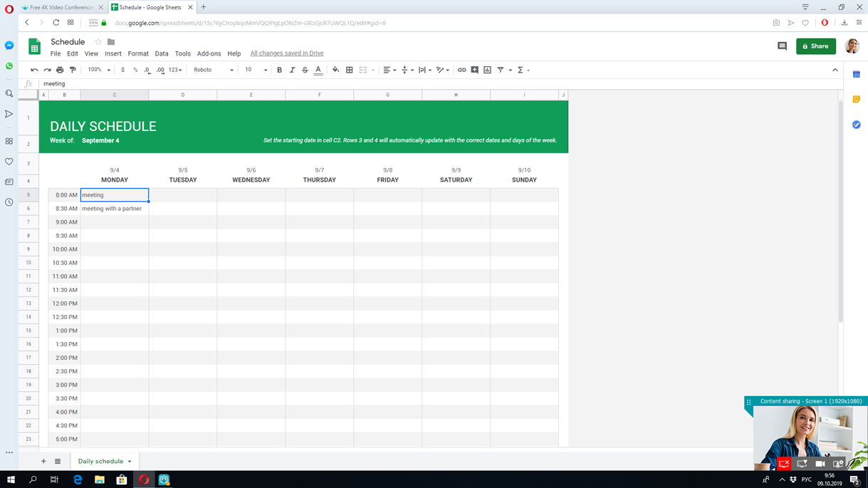The image size is (868, 488).
Task: Click All changes saved in Drive link
Action: [x=286, y=53]
